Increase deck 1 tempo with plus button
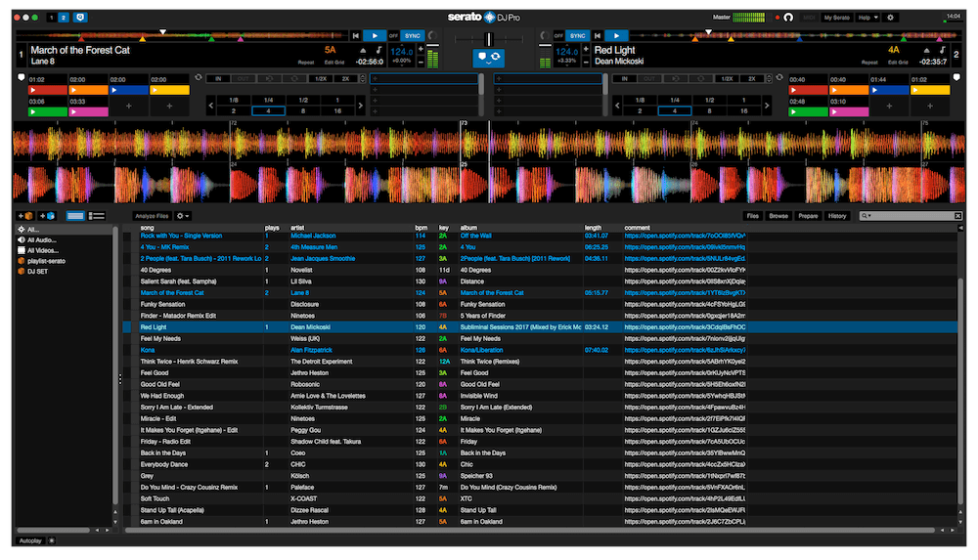The width and height of the screenshot is (978, 560). coord(421,49)
